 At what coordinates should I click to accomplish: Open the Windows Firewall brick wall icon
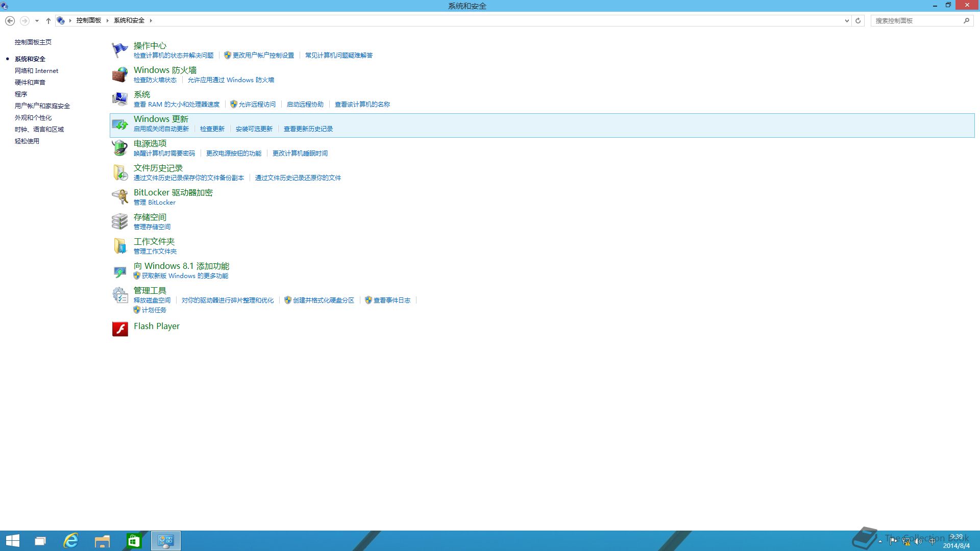(x=120, y=74)
